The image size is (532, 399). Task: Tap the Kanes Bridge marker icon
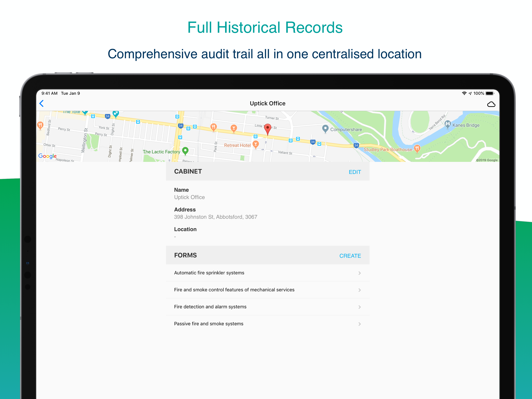pos(447,124)
